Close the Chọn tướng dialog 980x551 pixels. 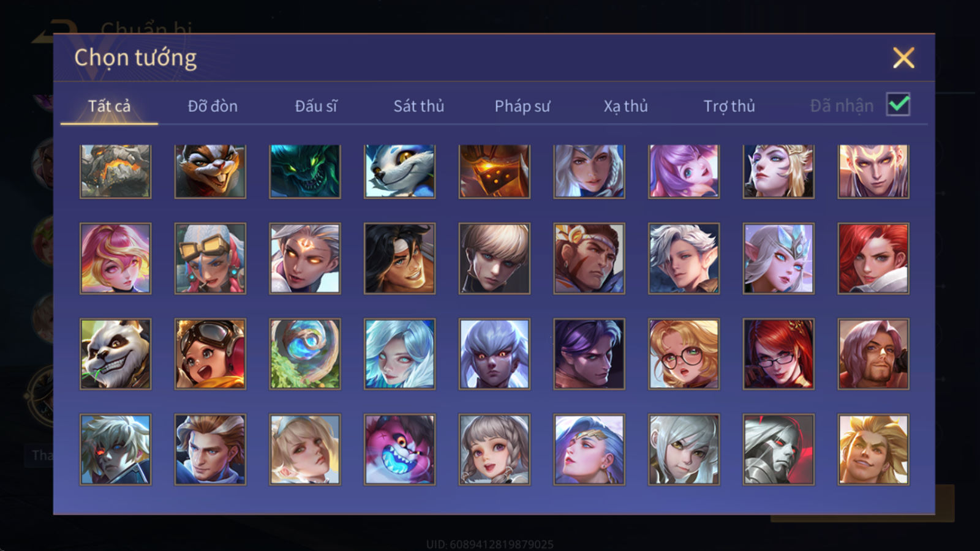pyautogui.click(x=903, y=58)
